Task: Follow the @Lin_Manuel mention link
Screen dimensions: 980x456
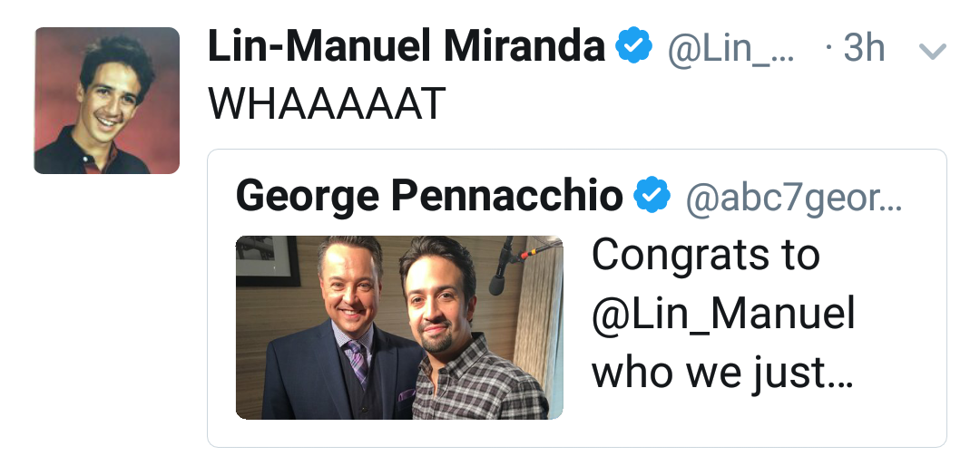Action: point(723,315)
